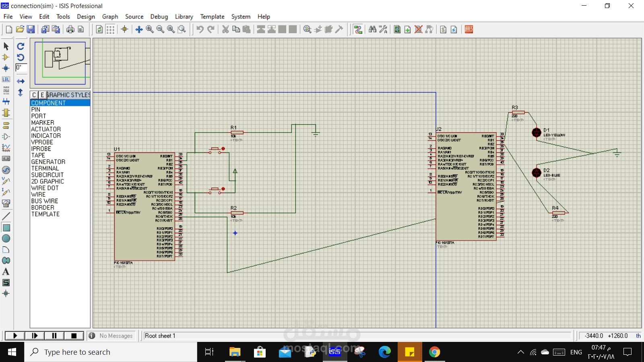Generate the Bill of Materials report
The image size is (644, 362).
[444, 29]
